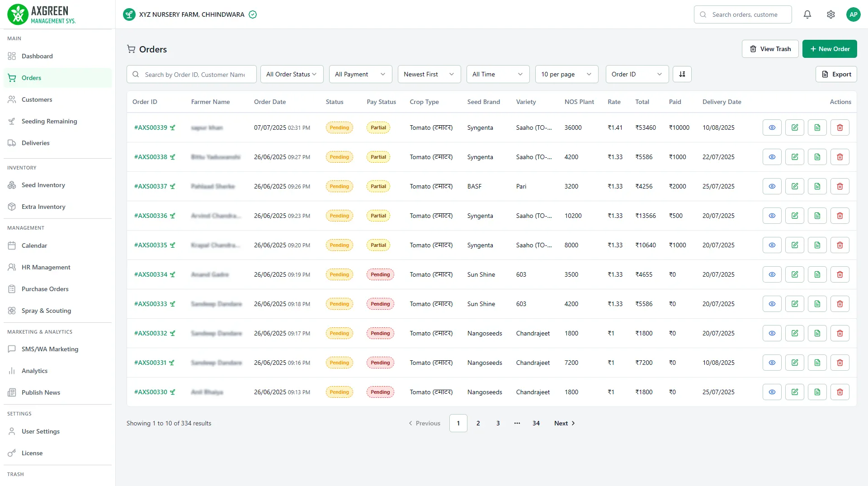This screenshot has width=868, height=486.
Task: Go to page 34 of results
Action: tap(536, 423)
